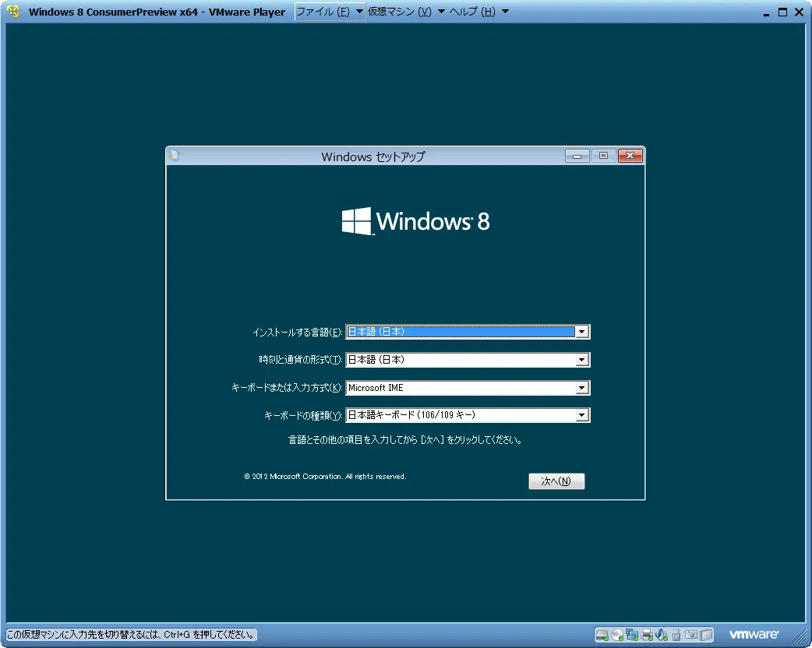Click the VMware Player title bar icon
Viewport: 812px width, 648px height.
click(13, 12)
